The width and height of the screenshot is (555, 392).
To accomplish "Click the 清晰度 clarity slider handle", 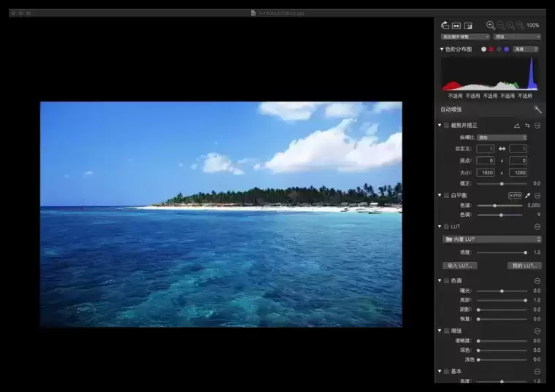I will [x=478, y=341].
